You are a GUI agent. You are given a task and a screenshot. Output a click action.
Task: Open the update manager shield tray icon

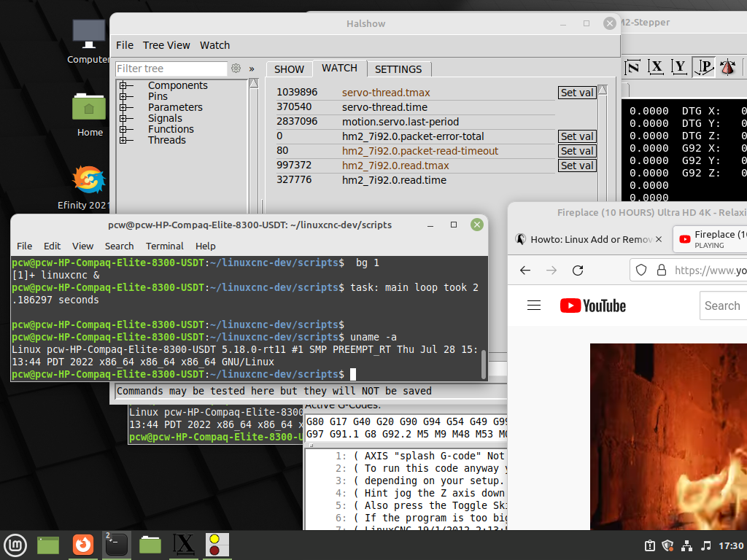point(668,545)
